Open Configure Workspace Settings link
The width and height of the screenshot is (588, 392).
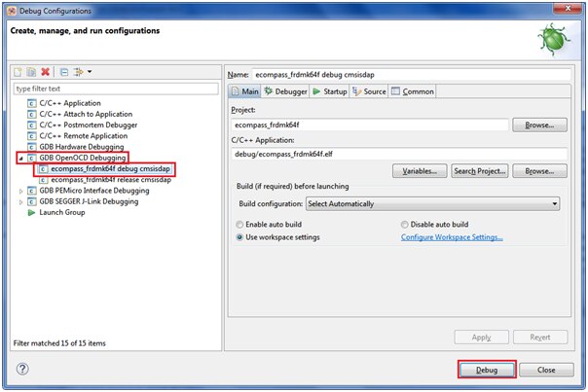[452, 237]
